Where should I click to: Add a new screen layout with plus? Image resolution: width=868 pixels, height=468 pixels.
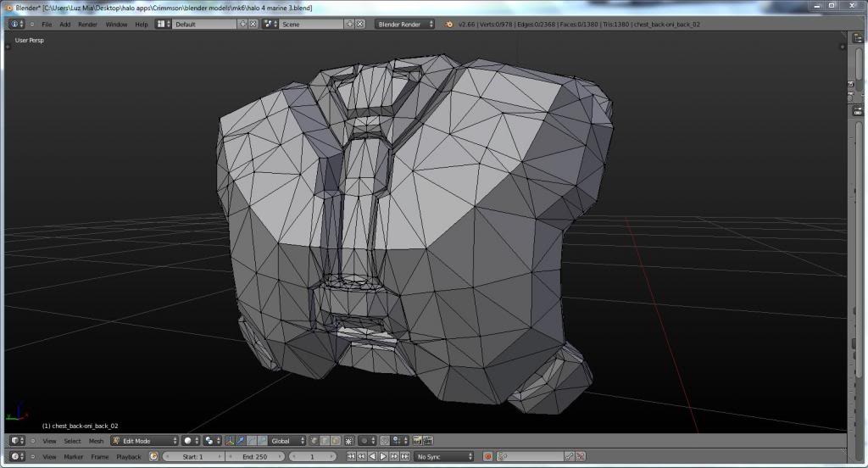243,24
